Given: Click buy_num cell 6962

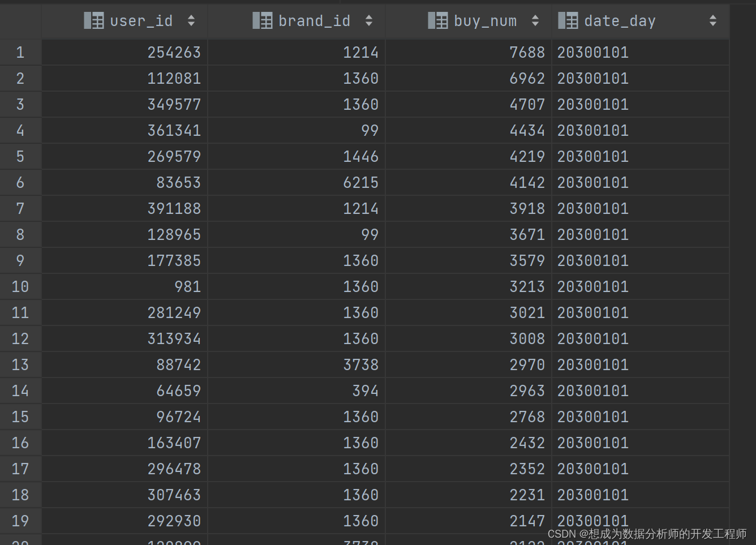Looking at the screenshot, I should (x=469, y=79).
